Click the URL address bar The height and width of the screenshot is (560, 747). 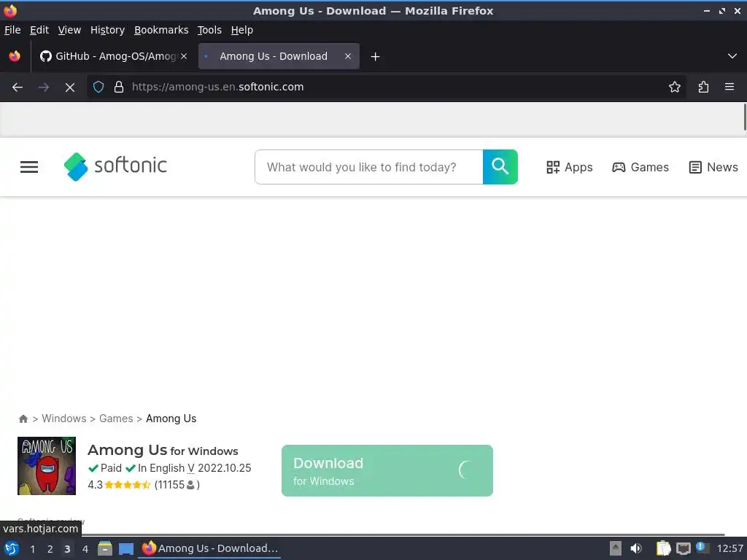click(x=386, y=87)
